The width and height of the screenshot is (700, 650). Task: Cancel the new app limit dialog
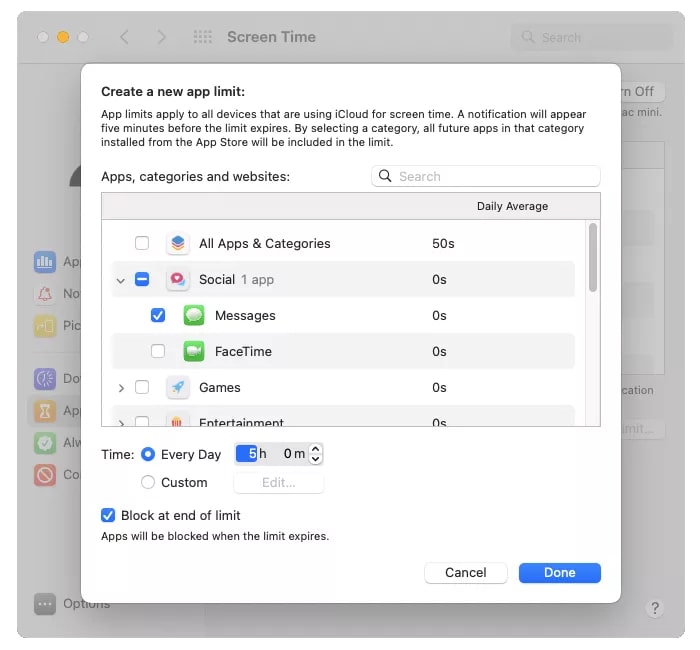(x=465, y=573)
